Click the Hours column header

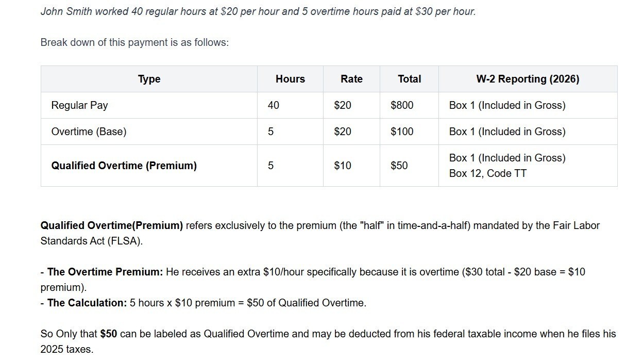[x=290, y=79]
